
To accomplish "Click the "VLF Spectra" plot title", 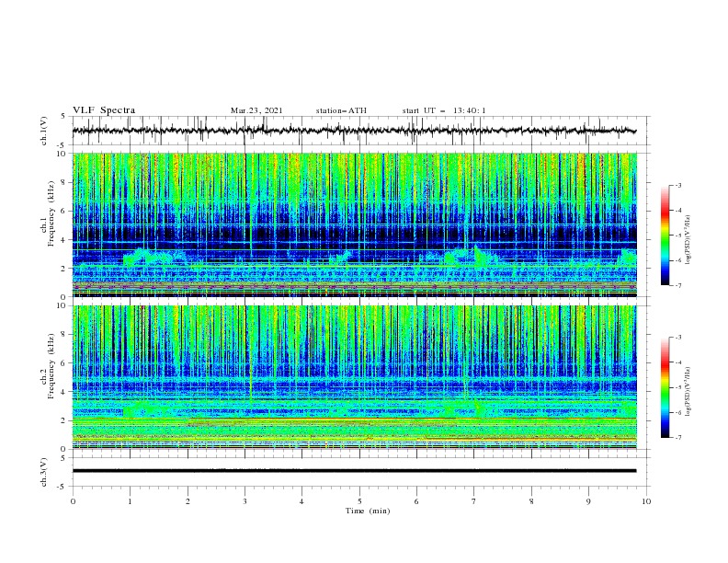I will (104, 110).
